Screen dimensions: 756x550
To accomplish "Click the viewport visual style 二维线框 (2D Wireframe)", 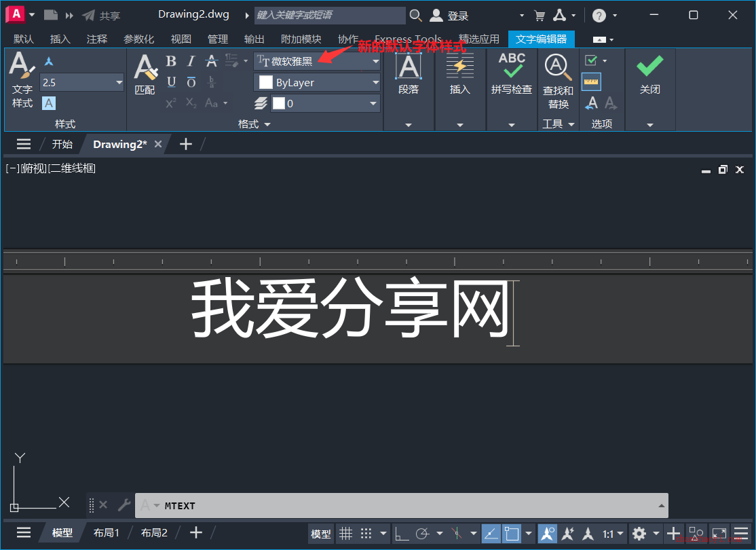I will [73, 168].
